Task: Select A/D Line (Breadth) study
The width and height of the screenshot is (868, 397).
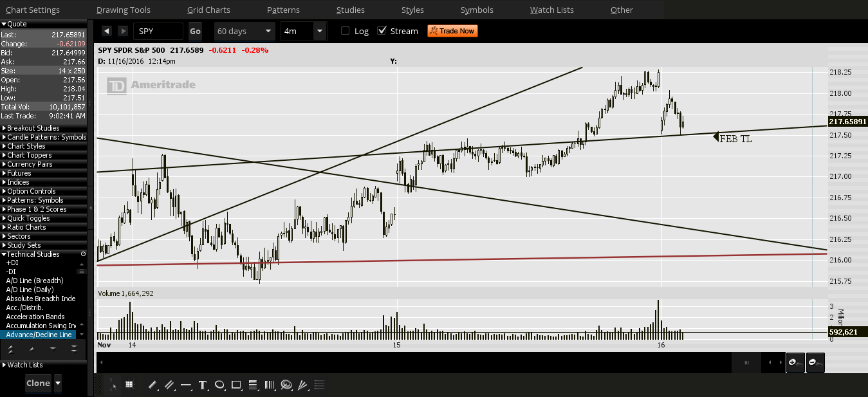Action: coord(35,281)
